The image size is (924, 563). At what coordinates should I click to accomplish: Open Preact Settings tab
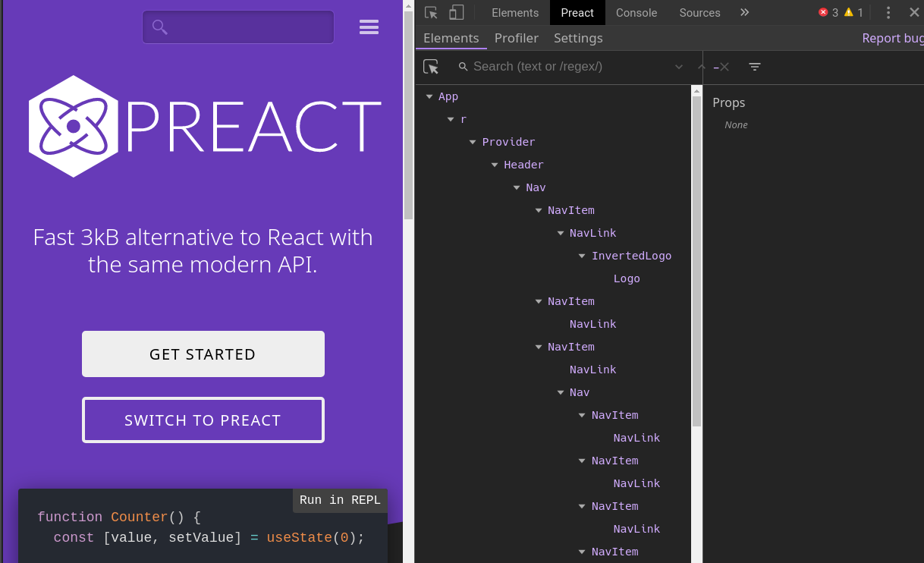pyautogui.click(x=578, y=38)
